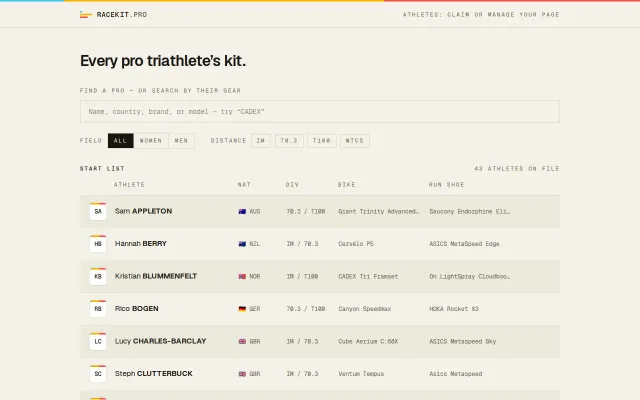Screen dimensions: 640x400
Task: Click the On LightSpray Cloudboom shoe cell
Action: [469, 276]
